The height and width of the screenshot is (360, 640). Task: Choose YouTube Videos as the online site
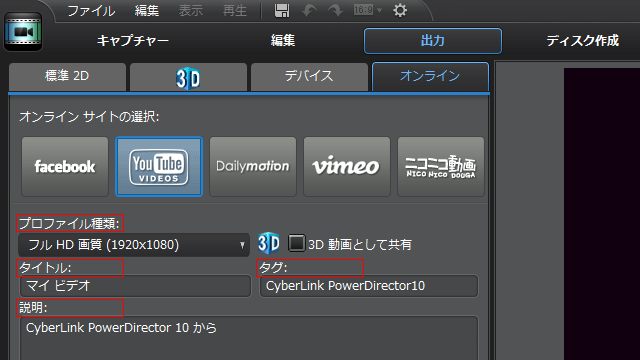click(x=159, y=167)
